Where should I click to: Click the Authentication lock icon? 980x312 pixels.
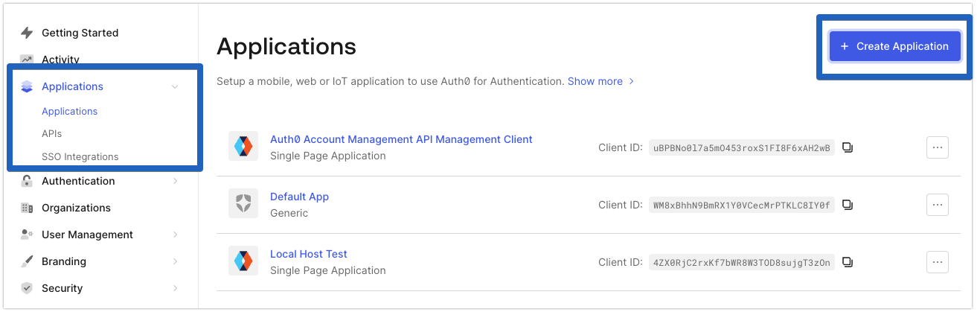click(x=27, y=181)
